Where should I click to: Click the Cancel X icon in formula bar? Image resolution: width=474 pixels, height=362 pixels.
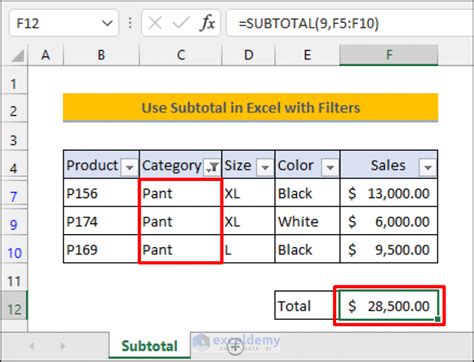click(x=155, y=23)
